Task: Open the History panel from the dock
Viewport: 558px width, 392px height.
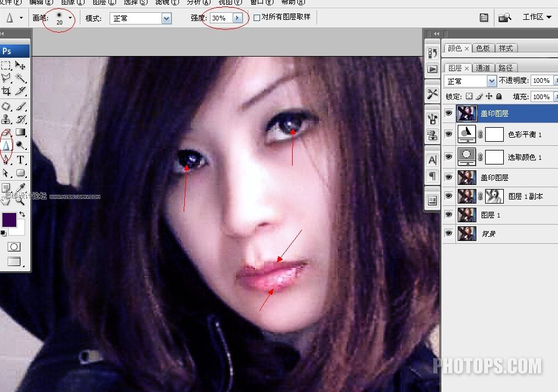Action: (433, 54)
